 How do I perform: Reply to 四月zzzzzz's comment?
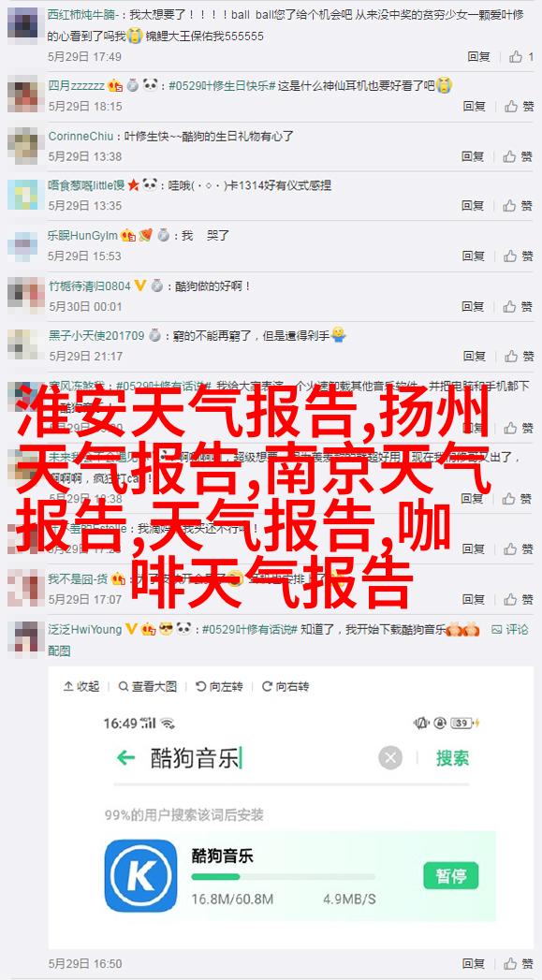point(474,107)
